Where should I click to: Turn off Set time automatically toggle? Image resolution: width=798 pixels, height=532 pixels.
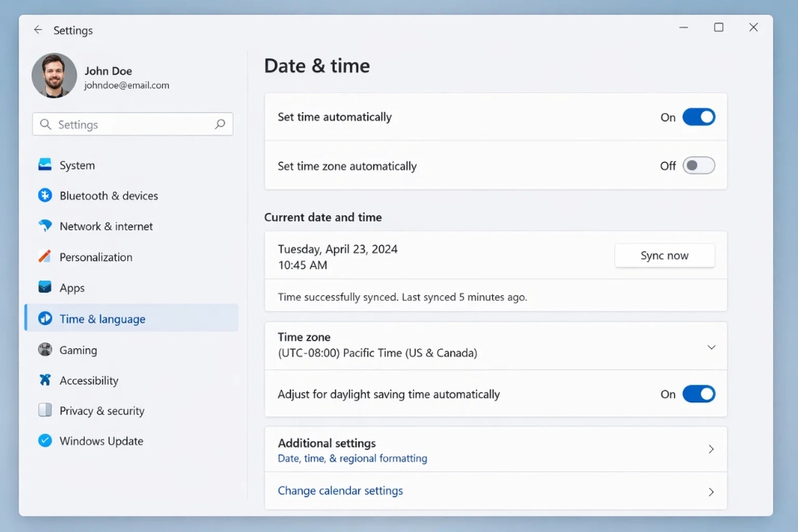[698, 117]
